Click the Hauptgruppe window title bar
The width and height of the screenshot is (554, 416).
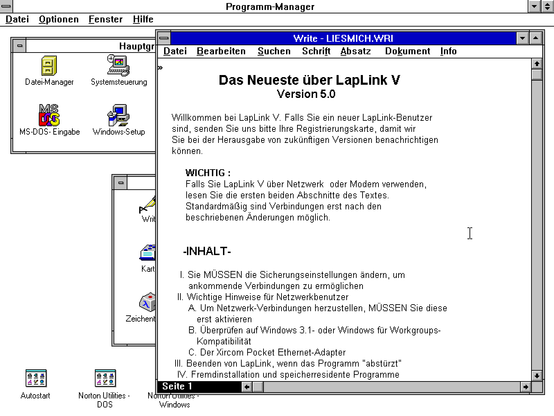(90, 46)
